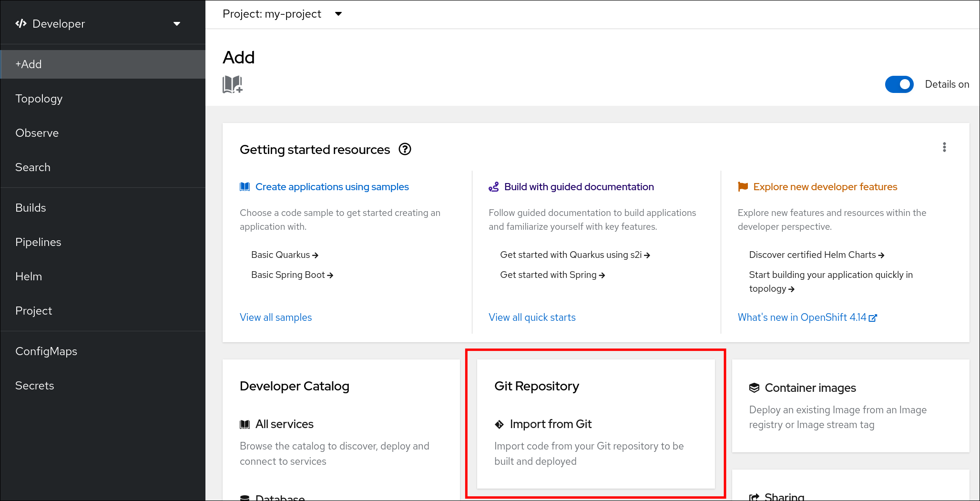Click the guided documentation route icon
The height and width of the screenshot is (501, 980).
tap(494, 187)
